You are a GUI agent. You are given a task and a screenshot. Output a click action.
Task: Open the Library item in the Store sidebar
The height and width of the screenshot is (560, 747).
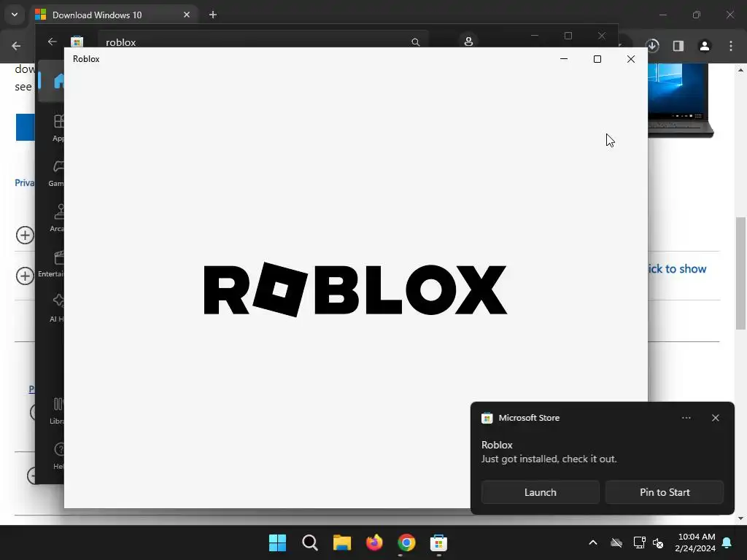57,411
